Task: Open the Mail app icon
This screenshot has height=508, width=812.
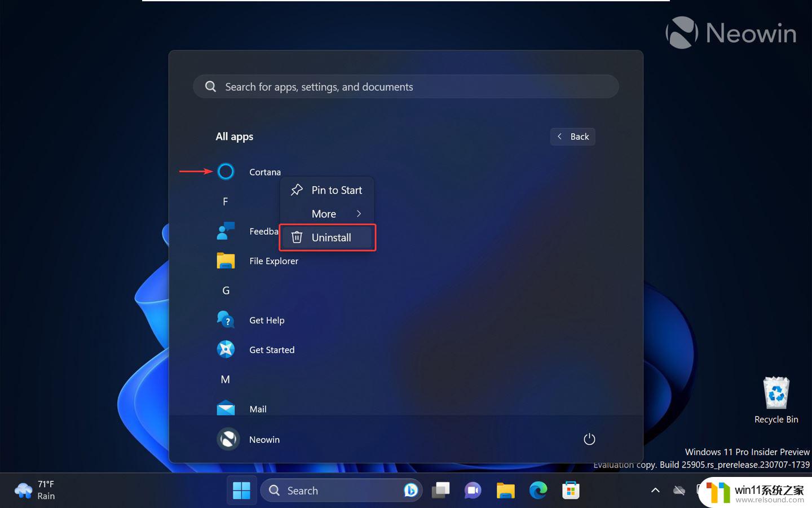Action: (x=226, y=408)
